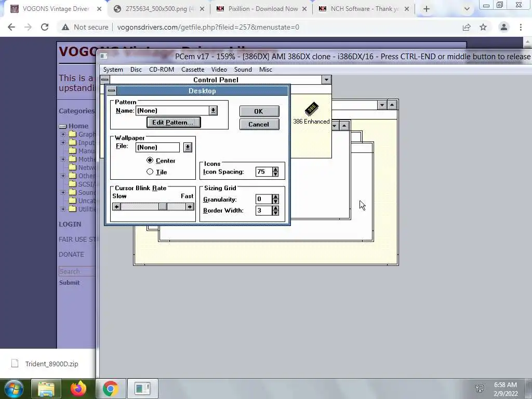Click the network icon in system tray
Viewport: 532px width, 399px height.
pyautogui.click(x=480, y=389)
